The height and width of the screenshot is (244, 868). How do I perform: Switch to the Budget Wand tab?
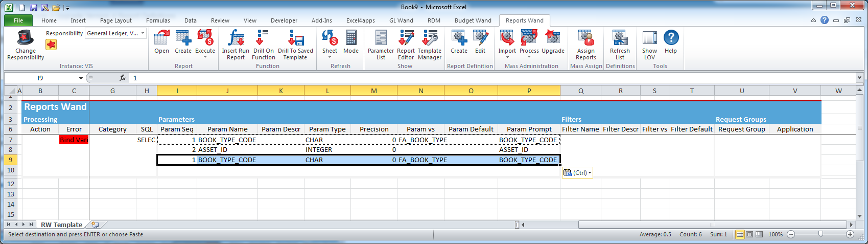pos(473,20)
